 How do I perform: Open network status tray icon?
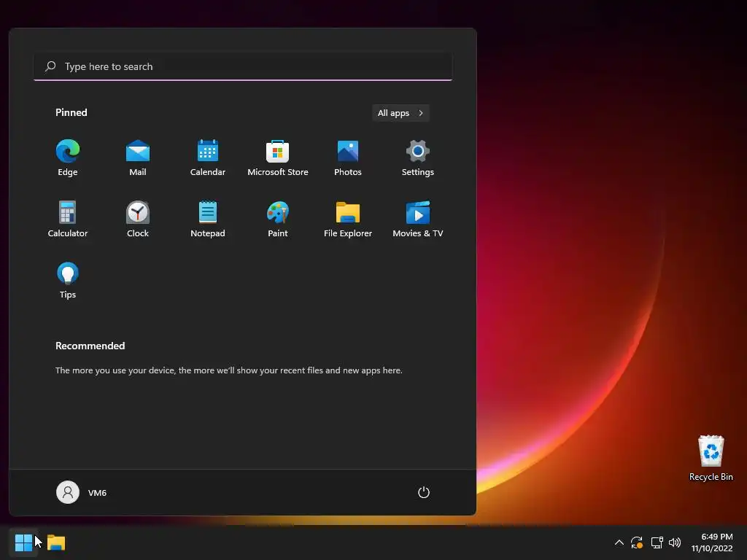[x=657, y=542]
